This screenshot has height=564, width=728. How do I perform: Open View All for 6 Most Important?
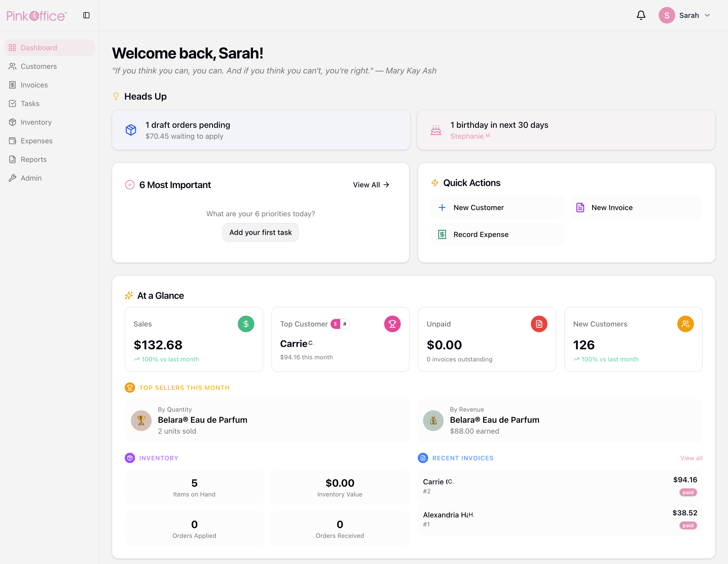pyautogui.click(x=371, y=185)
